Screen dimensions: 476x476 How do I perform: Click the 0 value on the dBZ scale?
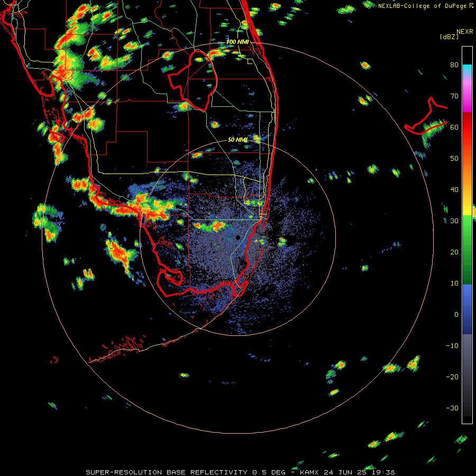click(456, 315)
